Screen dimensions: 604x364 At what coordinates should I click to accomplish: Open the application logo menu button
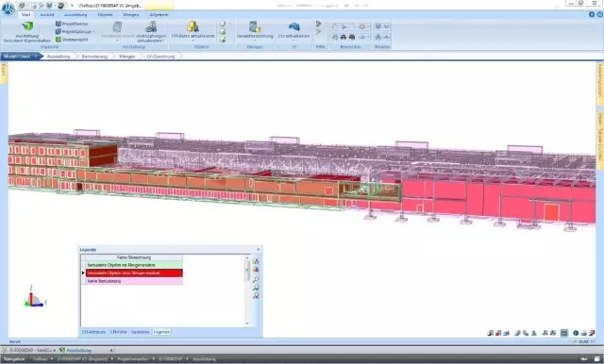coord(8,8)
